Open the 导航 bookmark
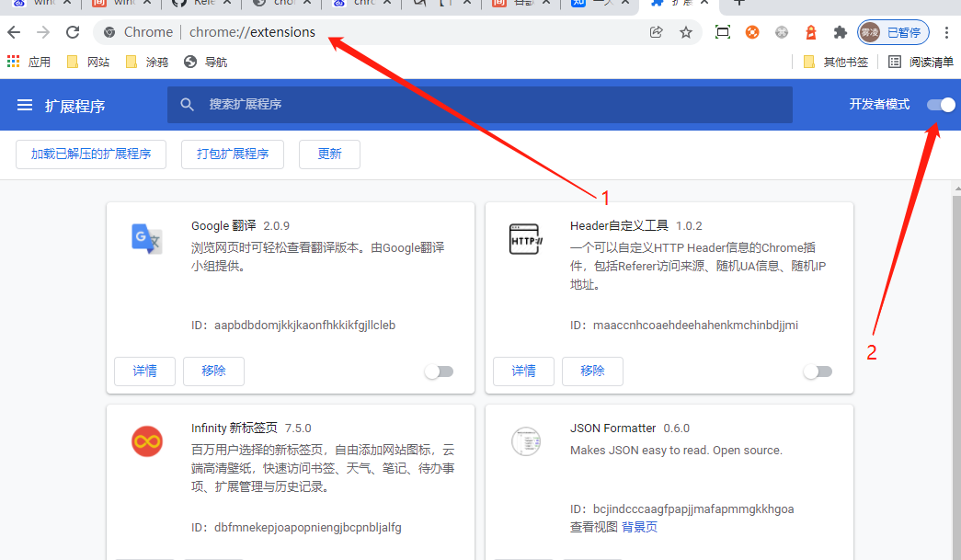 (x=206, y=62)
